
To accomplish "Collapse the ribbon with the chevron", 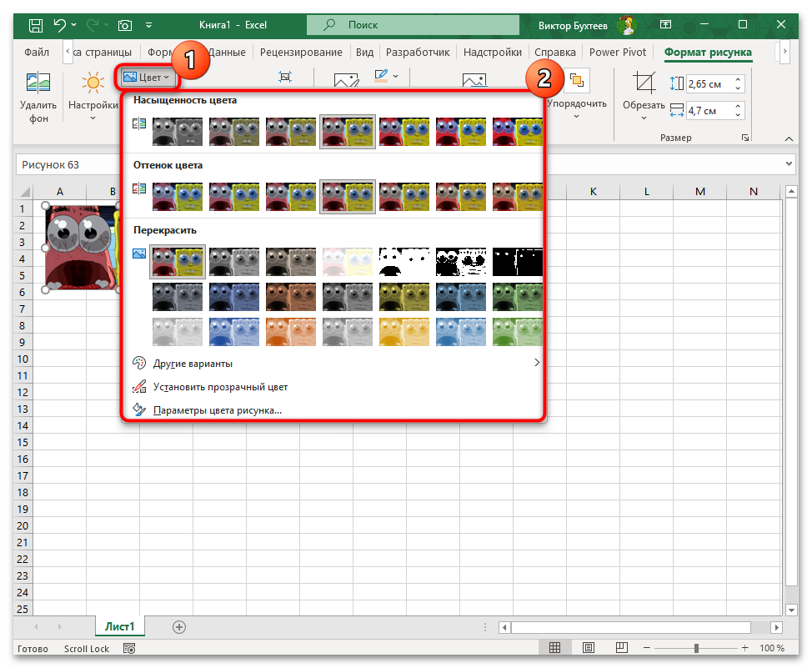I will click(789, 138).
